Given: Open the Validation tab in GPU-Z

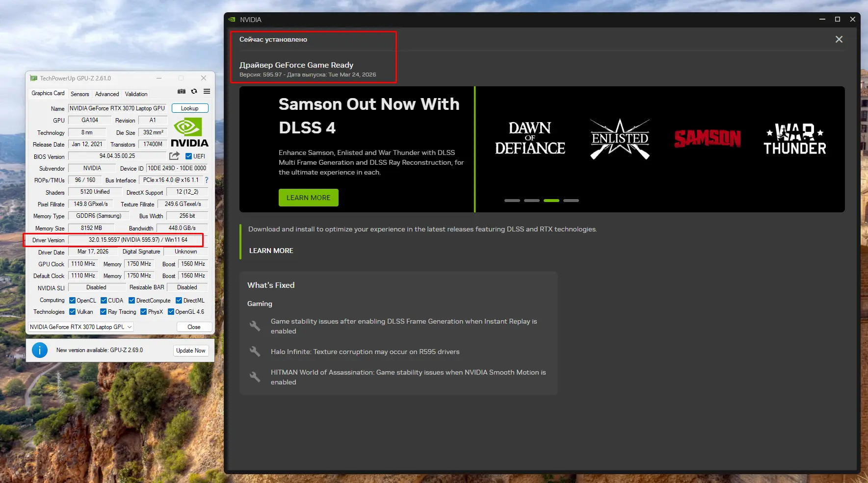Looking at the screenshot, I should click(136, 94).
